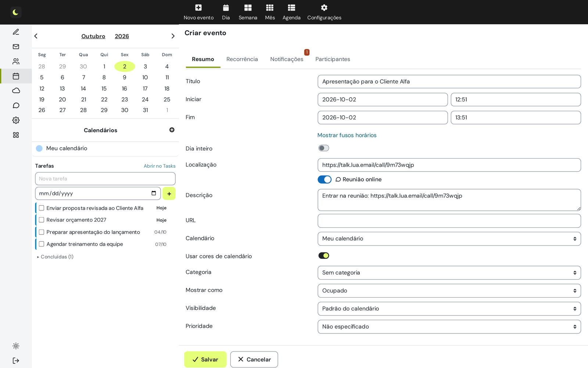Click the moon logo icon
The width and height of the screenshot is (588, 368).
point(15,12)
